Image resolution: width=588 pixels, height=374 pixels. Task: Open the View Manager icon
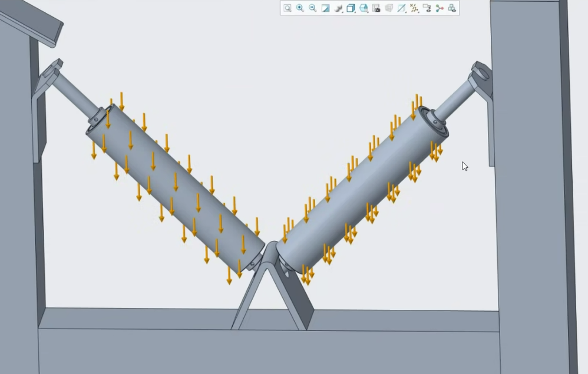(376, 8)
